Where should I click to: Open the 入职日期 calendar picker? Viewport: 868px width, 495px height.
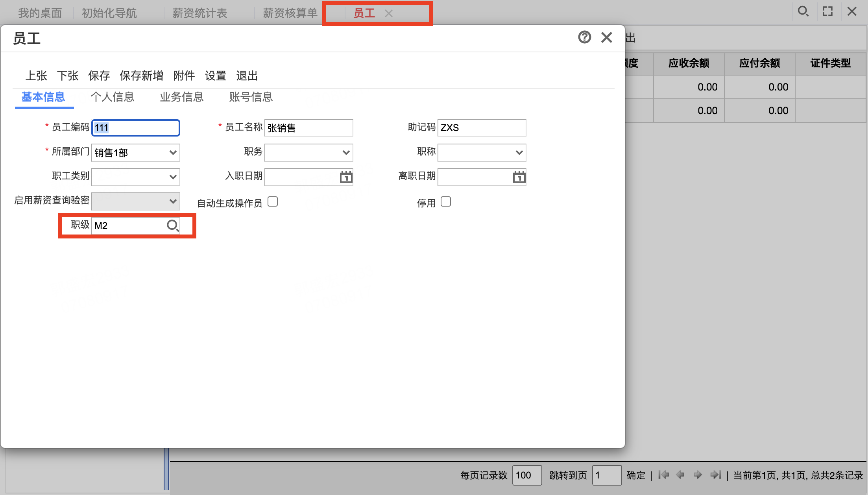346,177
